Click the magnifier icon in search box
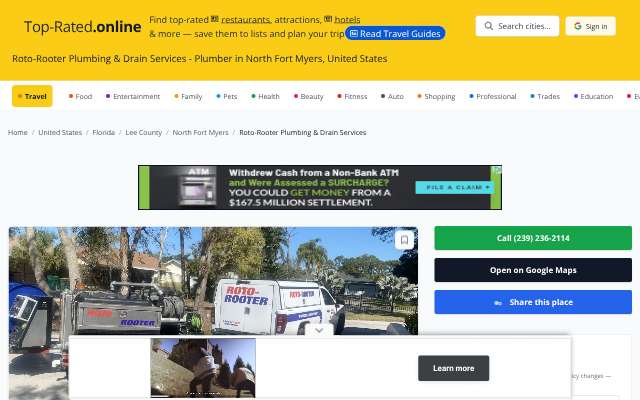The width and height of the screenshot is (640, 400). click(x=489, y=26)
